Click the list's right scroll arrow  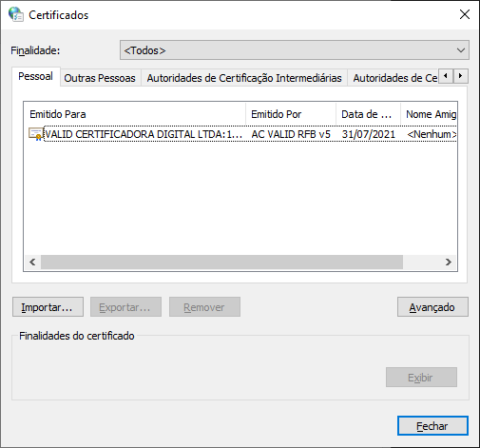tap(449, 263)
